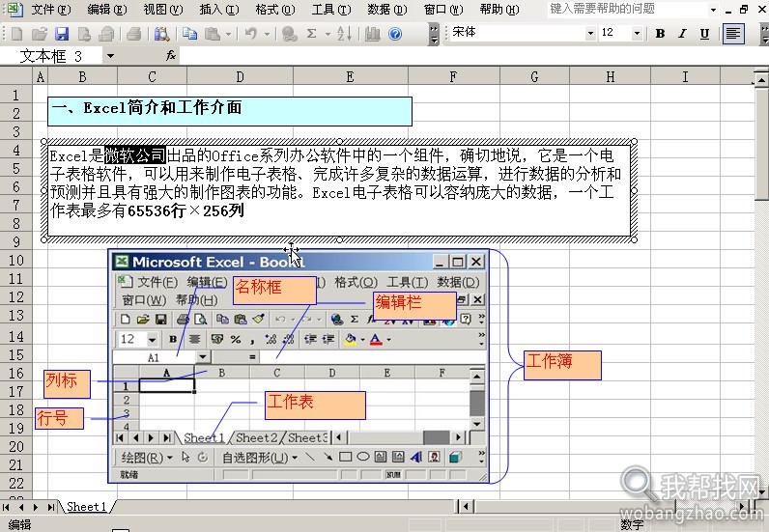The width and height of the screenshot is (769, 532).
Task: Select the 编辑栏 callout label
Action: point(414,306)
